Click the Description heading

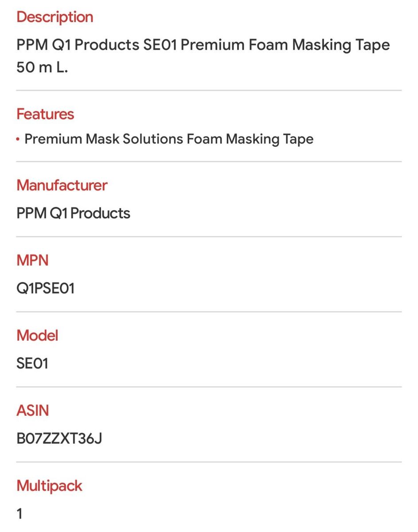tap(55, 17)
